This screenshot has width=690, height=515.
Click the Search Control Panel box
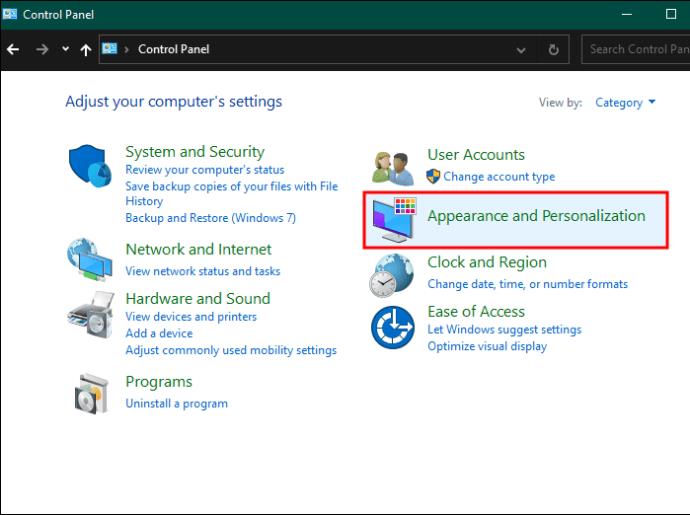(x=636, y=49)
